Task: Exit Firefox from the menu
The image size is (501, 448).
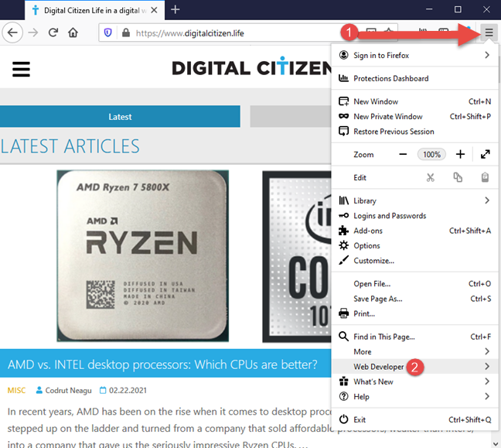Action: click(414, 419)
